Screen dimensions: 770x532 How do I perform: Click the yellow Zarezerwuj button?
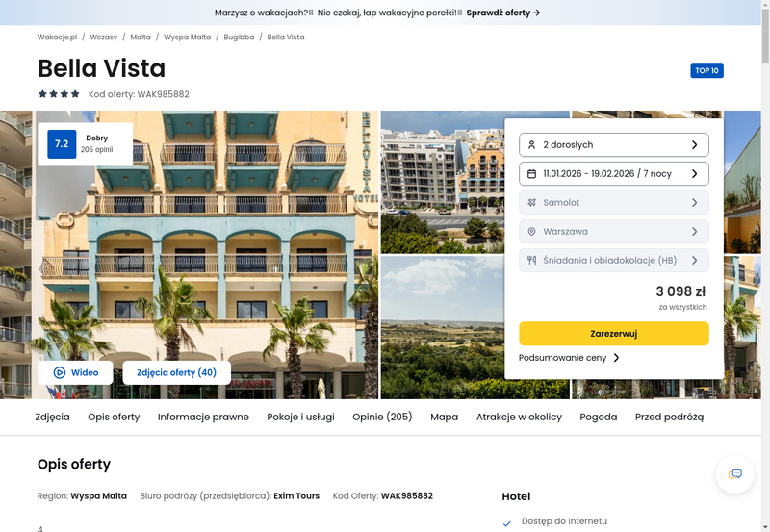(614, 334)
